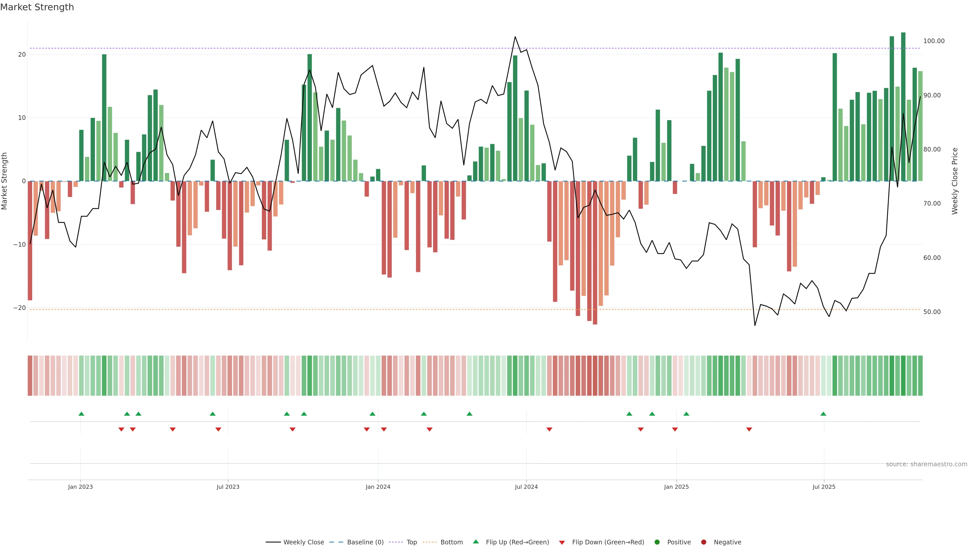The image size is (980, 551).
Task: Click the tallest green bar at the far right
Action: click(903, 106)
